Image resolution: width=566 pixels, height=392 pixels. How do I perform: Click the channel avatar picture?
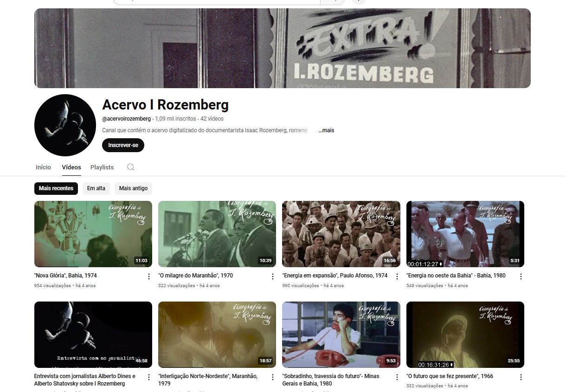(65, 125)
